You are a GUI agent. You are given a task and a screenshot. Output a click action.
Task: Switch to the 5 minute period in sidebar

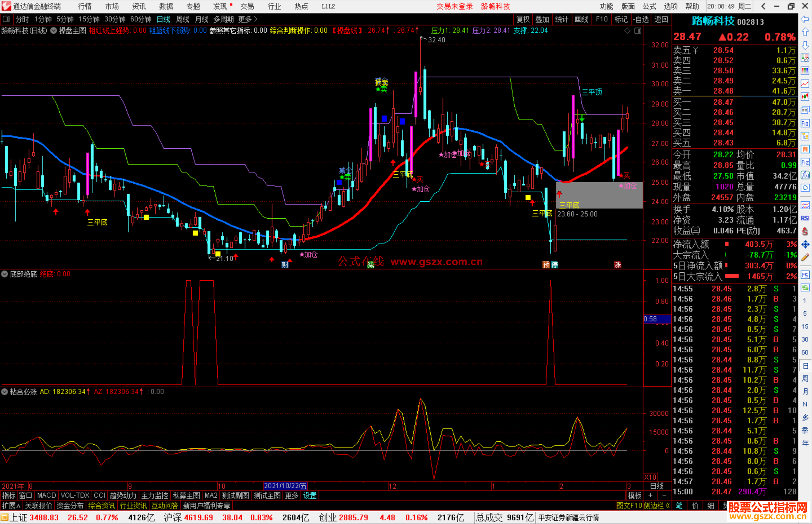click(805, 313)
